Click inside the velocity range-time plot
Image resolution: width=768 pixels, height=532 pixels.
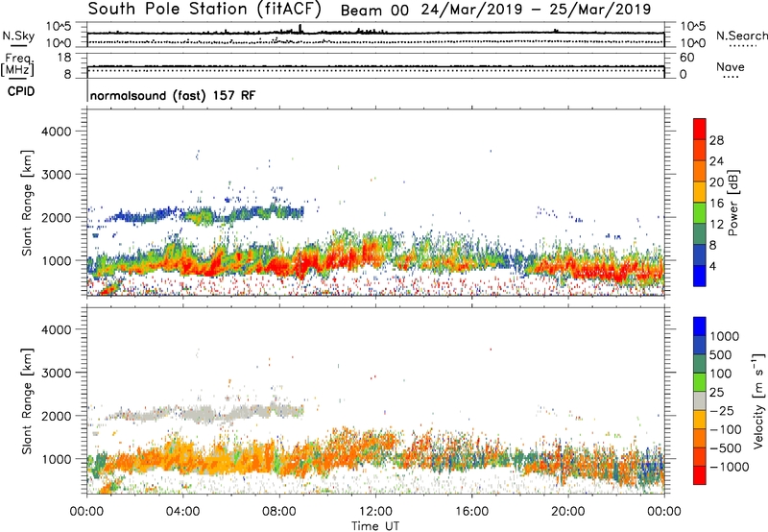pos(375,400)
